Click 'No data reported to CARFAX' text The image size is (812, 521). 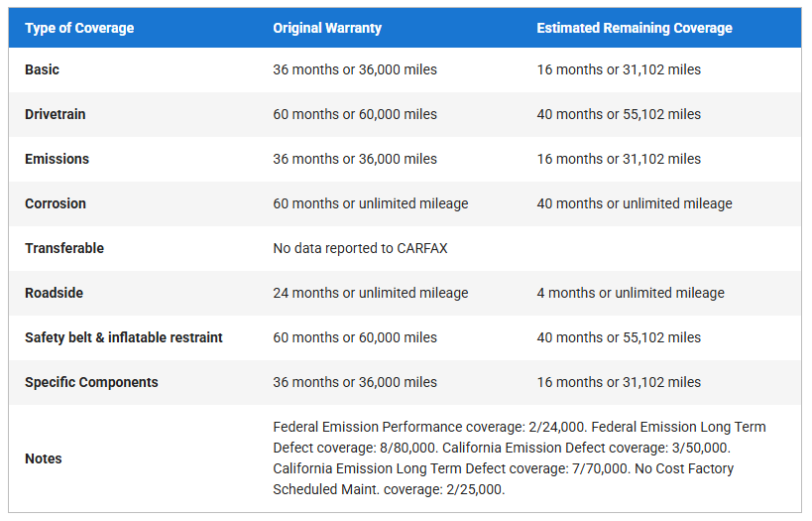(x=360, y=248)
